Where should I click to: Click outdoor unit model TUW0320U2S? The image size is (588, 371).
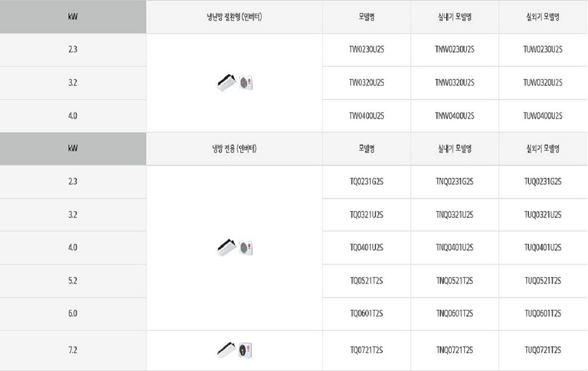pos(543,83)
